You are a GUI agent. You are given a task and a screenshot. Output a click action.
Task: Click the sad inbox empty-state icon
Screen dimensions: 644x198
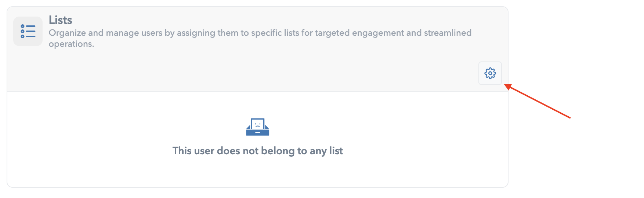click(x=257, y=127)
